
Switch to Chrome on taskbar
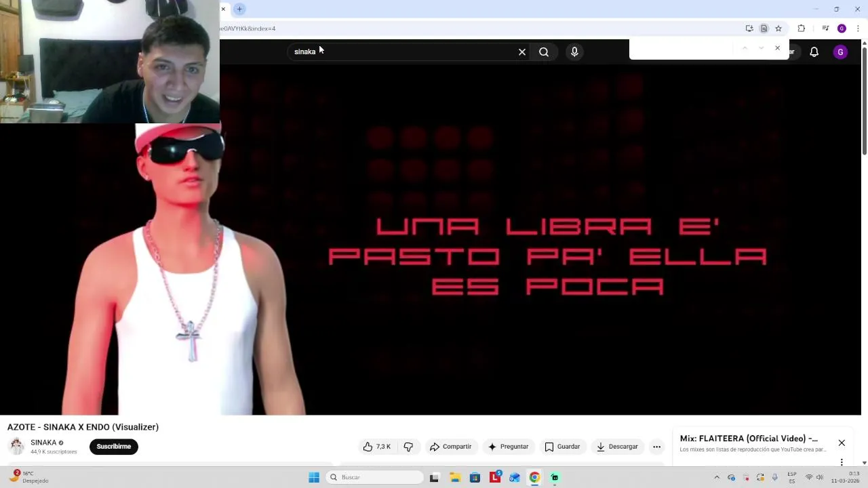pyautogui.click(x=534, y=477)
